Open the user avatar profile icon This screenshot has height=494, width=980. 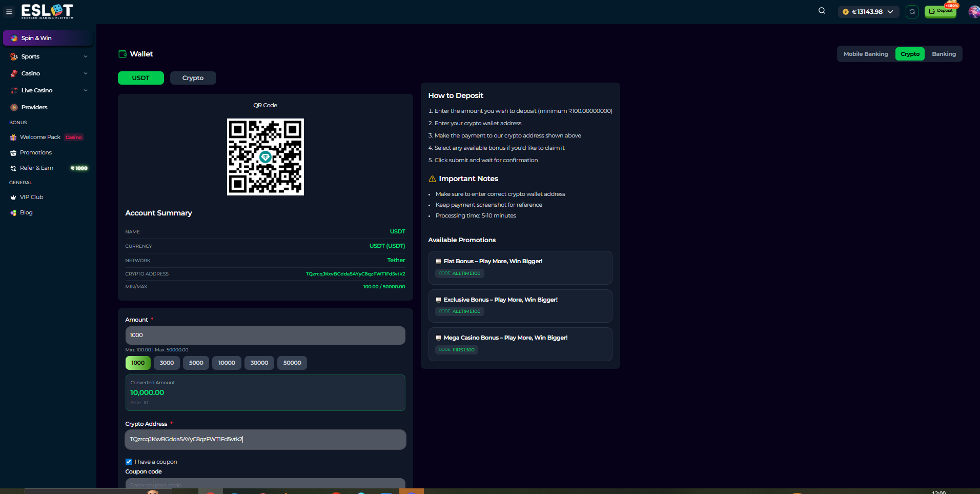coord(973,11)
